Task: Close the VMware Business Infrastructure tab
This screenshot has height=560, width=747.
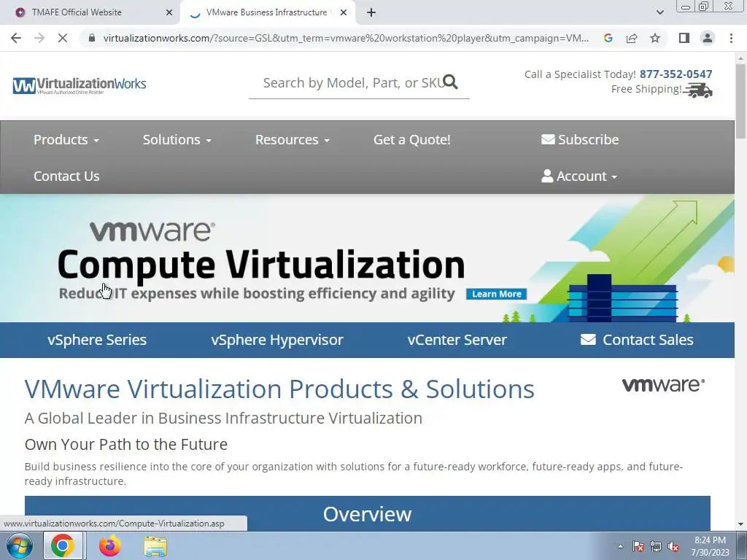Action: [344, 12]
